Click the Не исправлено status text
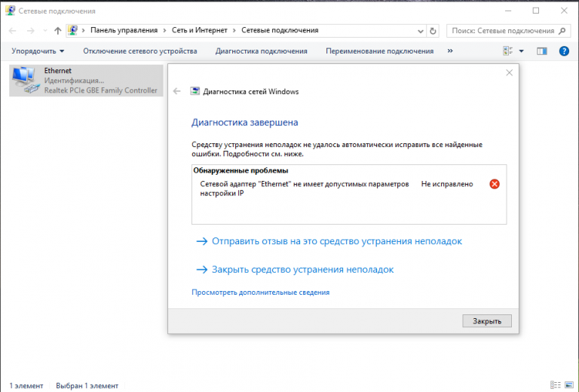The width and height of the screenshot is (579, 392). pos(447,184)
